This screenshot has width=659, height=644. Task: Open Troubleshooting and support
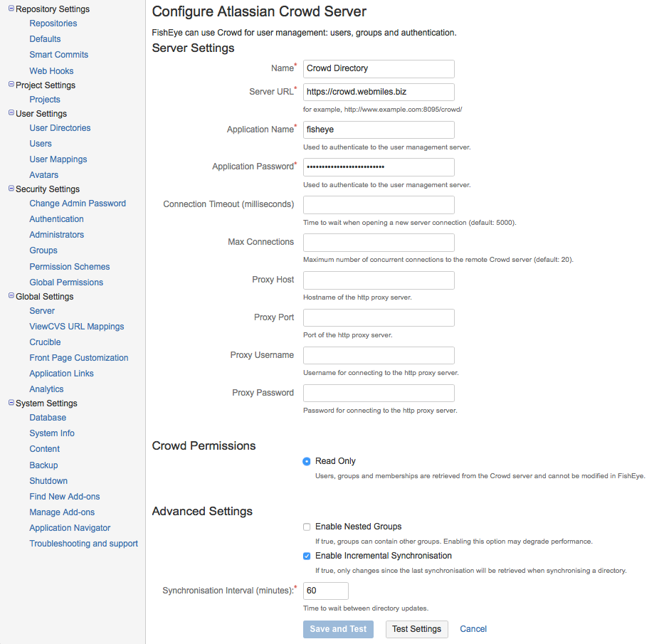click(84, 544)
